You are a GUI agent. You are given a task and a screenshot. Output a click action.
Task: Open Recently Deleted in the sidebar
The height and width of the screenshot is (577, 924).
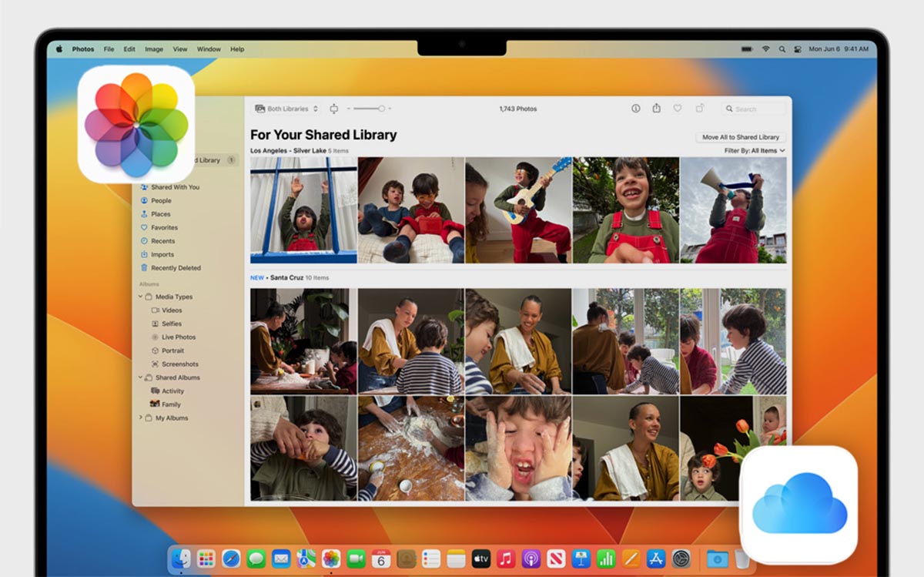(x=175, y=268)
